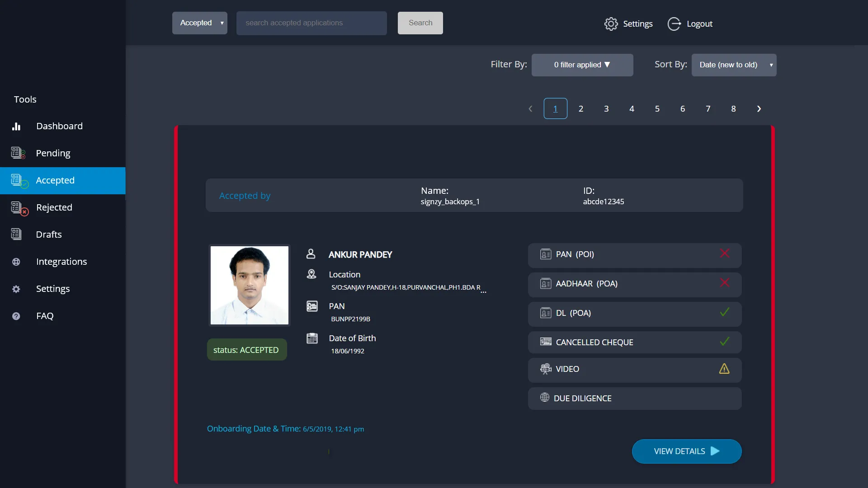Click the search accepted applications field

coord(311,23)
